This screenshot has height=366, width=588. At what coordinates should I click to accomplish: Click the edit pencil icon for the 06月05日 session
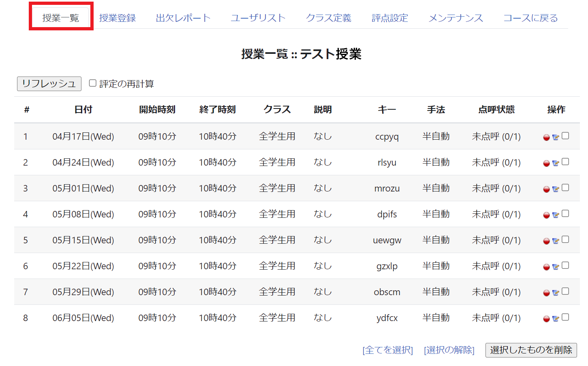coord(556,319)
